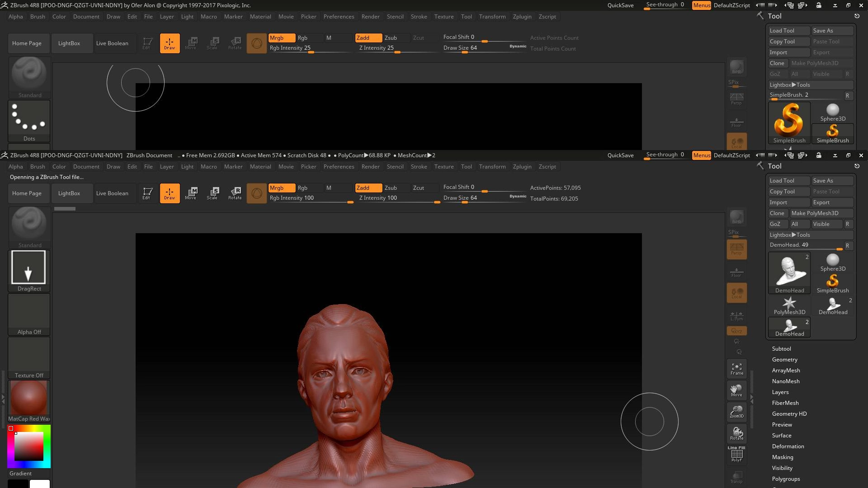Screen dimensions: 868x488
Task: Click Load Tool in lower Tool palette
Action: point(789,181)
